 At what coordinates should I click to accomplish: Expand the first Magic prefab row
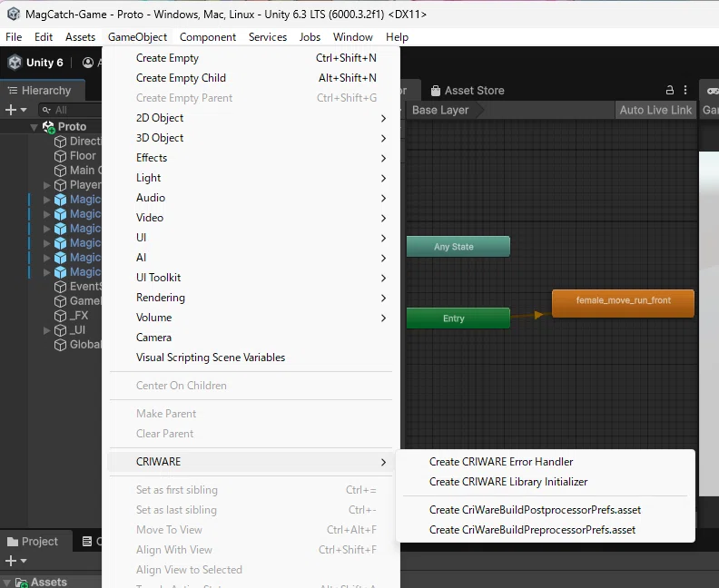coord(47,200)
